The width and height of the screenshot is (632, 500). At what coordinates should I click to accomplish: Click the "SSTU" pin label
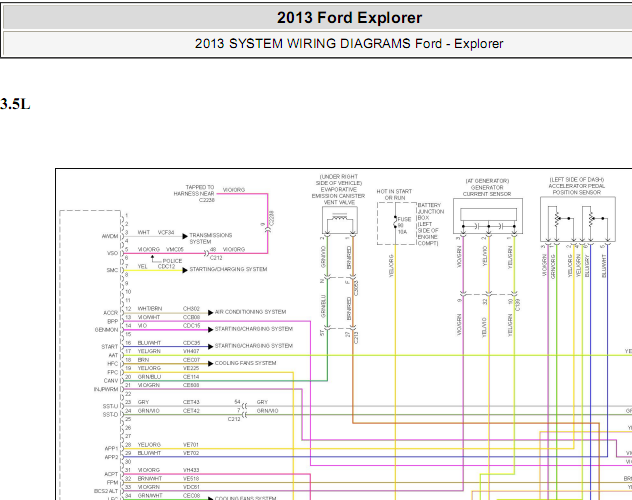tap(110, 407)
